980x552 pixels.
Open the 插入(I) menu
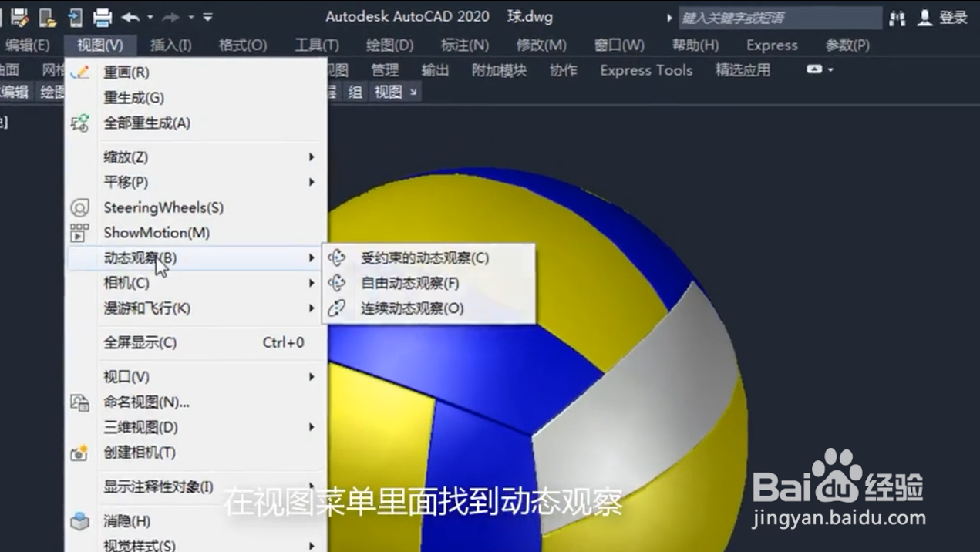coord(171,45)
